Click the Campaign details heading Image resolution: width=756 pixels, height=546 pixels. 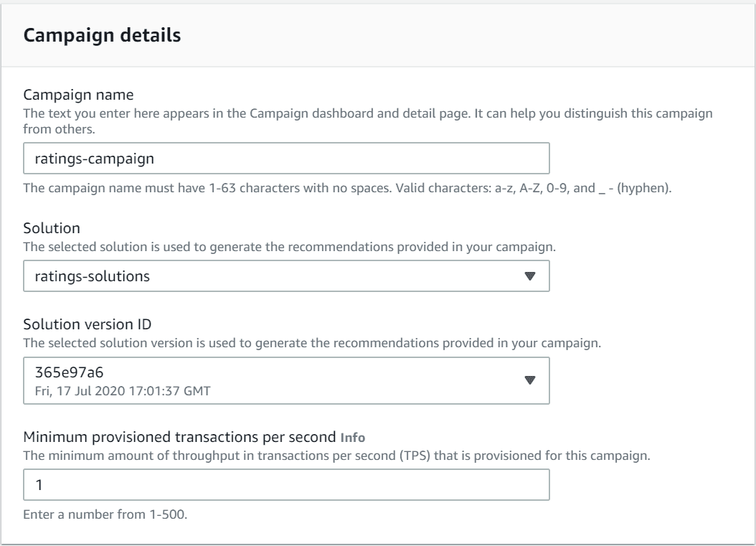pos(102,36)
